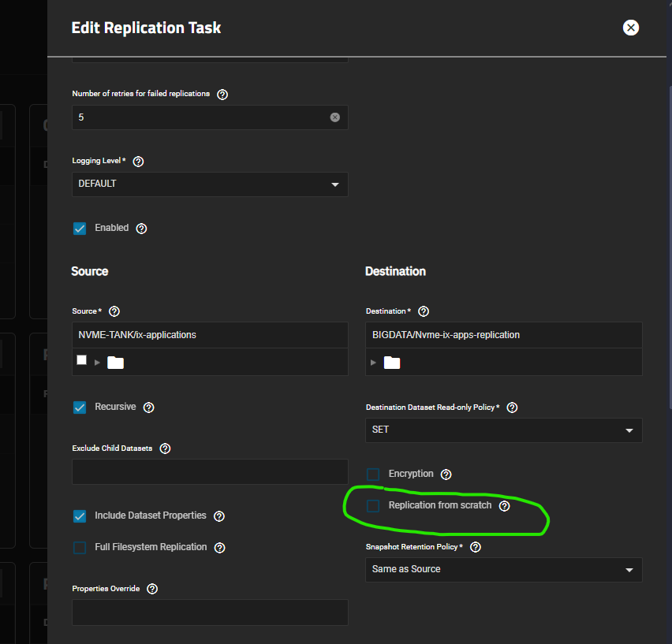Click help icon beside Snapshot Retention Policy
Image resolution: width=672 pixels, height=644 pixels.
(x=476, y=547)
